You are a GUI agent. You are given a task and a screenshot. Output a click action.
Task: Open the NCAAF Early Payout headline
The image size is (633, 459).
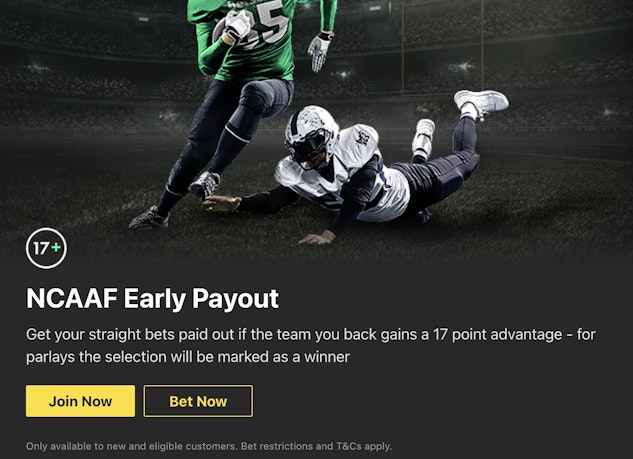coord(152,299)
